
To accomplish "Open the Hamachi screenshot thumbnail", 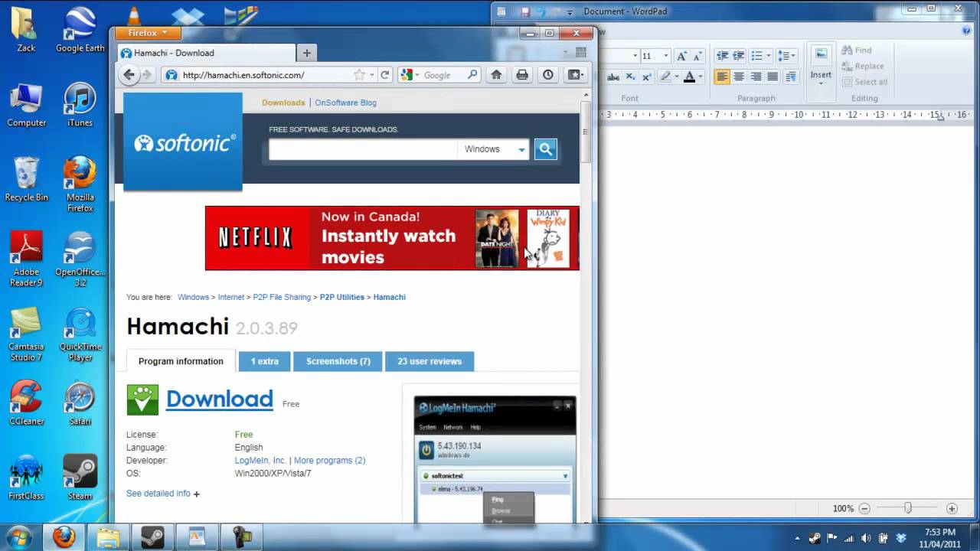I will pyautogui.click(x=495, y=459).
